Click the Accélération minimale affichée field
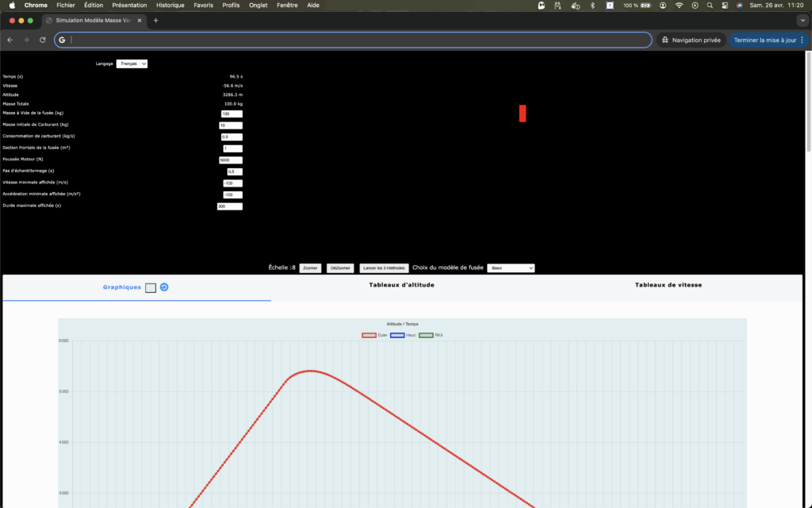The image size is (812, 508). click(x=232, y=195)
